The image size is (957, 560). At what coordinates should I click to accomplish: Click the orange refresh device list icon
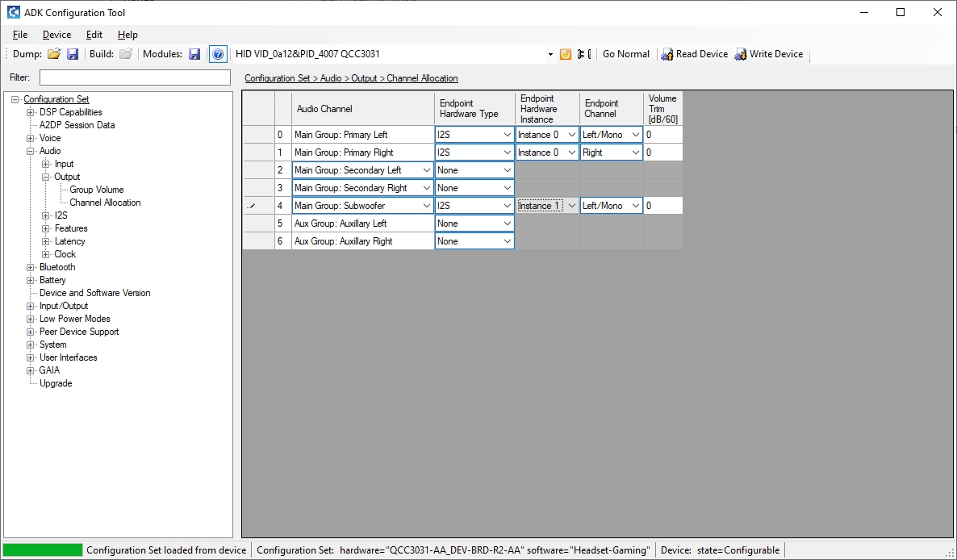point(566,54)
